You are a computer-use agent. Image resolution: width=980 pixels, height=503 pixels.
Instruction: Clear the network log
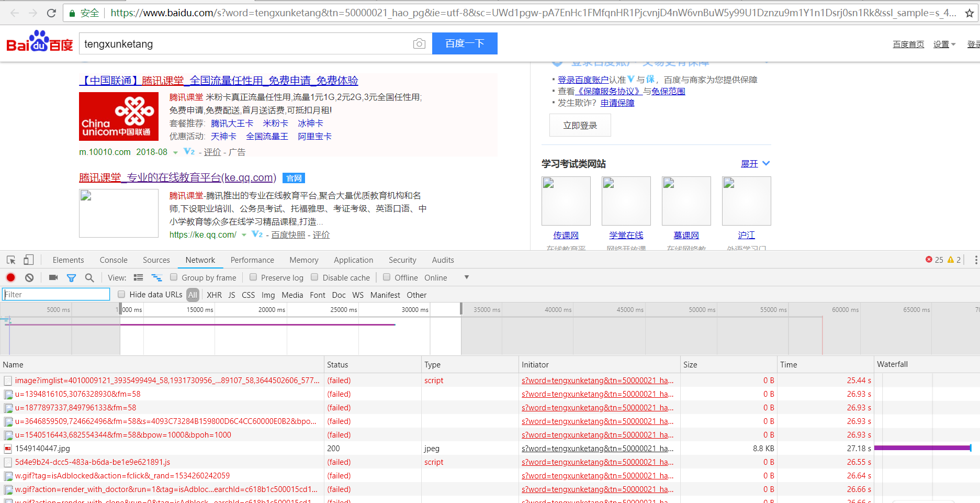pos(29,277)
